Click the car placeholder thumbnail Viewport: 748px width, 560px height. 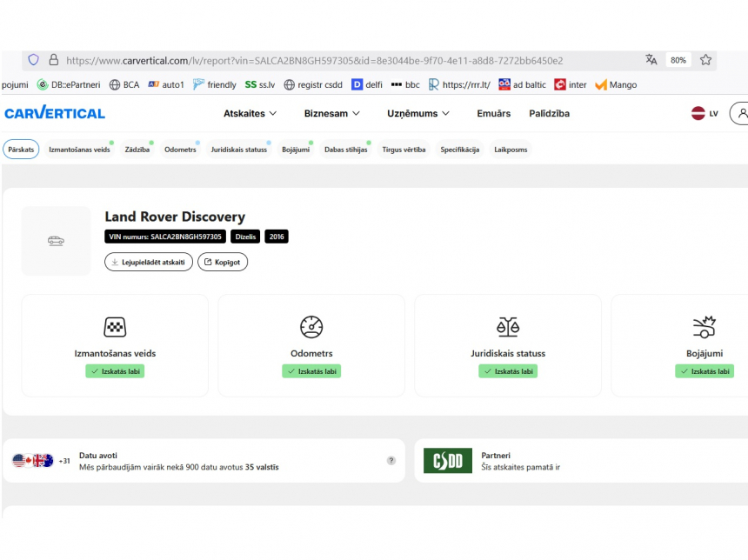click(56, 241)
